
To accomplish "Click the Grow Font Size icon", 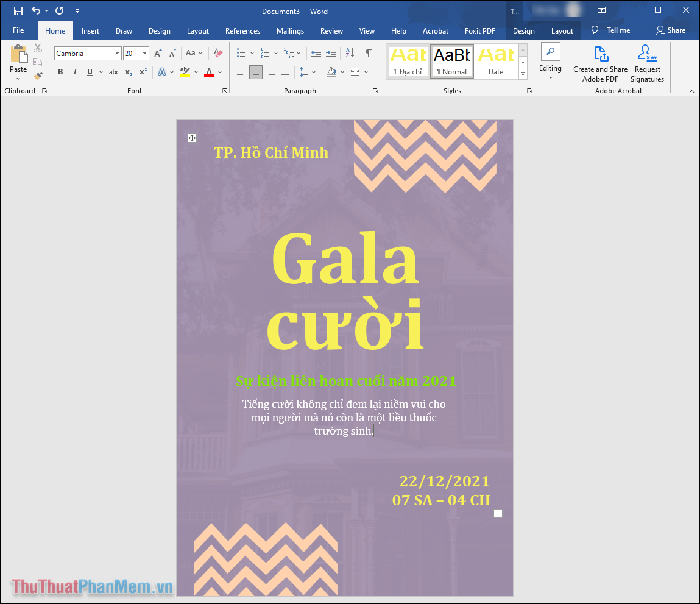I will pyautogui.click(x=158, y=54).
